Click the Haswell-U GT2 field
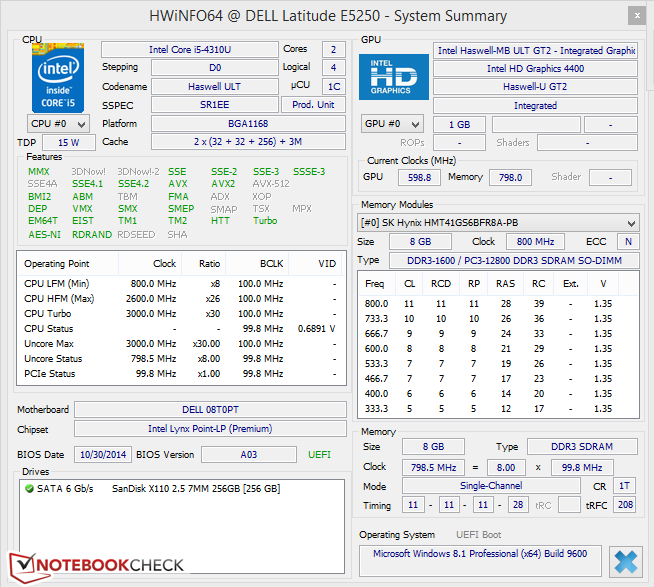Image resolution: width=654 pixels, height=587 pixels. point(535,87)
